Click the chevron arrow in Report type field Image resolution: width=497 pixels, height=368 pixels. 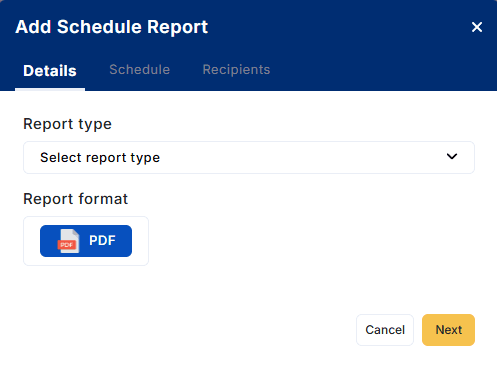(452, 156)
